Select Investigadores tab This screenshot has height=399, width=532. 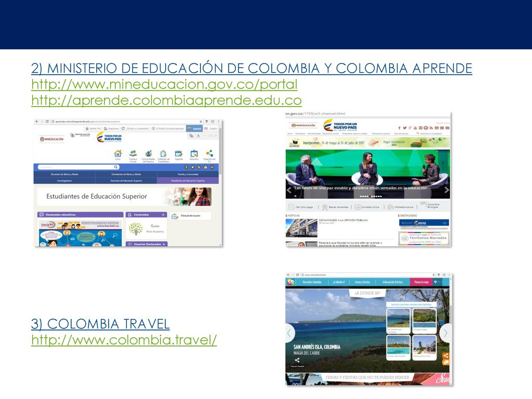pos(64,181)
